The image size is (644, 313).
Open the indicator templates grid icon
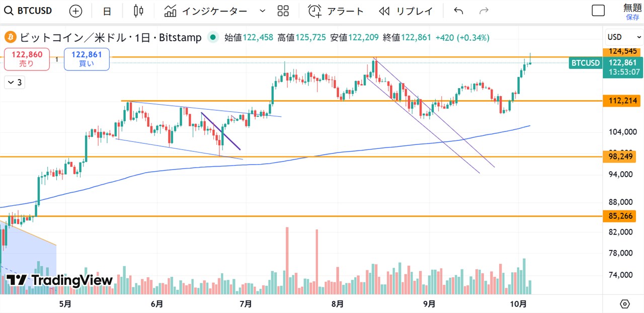[283, 11]
